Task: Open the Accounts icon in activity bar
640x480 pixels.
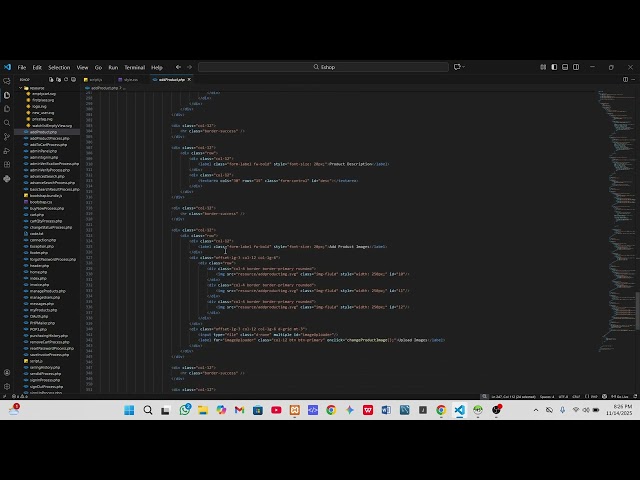Action: (x=7, y=372)
